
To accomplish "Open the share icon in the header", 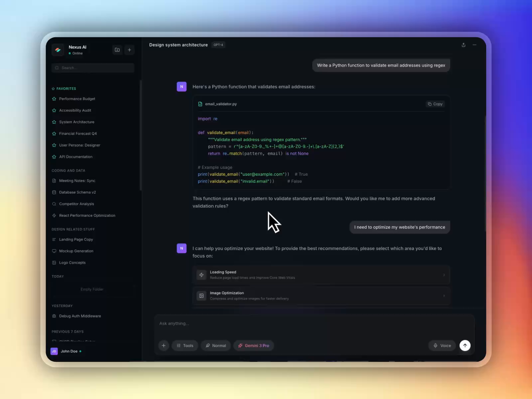I will coord(464,45).
